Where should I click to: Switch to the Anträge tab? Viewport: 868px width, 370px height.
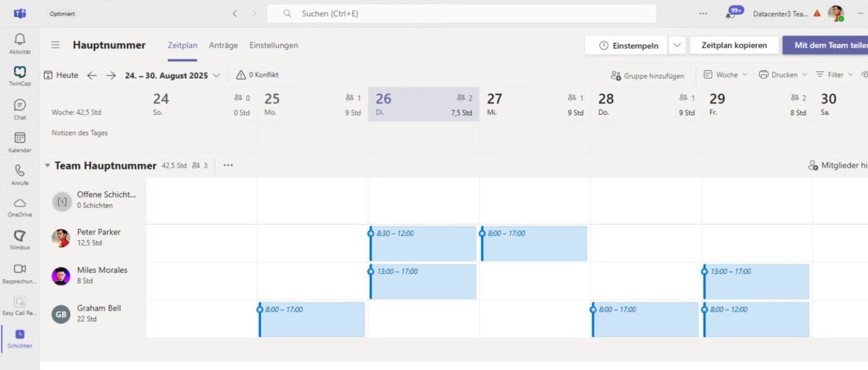pos(223,45)
